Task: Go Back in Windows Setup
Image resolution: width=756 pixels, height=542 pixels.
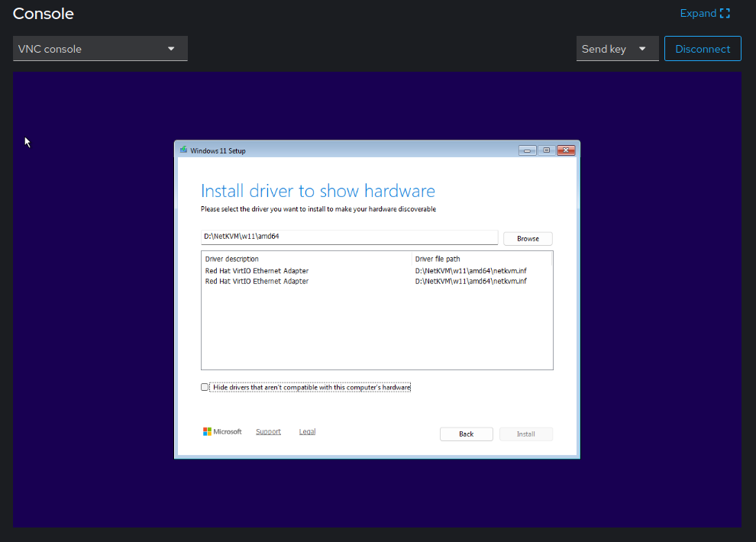Action: tap(467, 434)
